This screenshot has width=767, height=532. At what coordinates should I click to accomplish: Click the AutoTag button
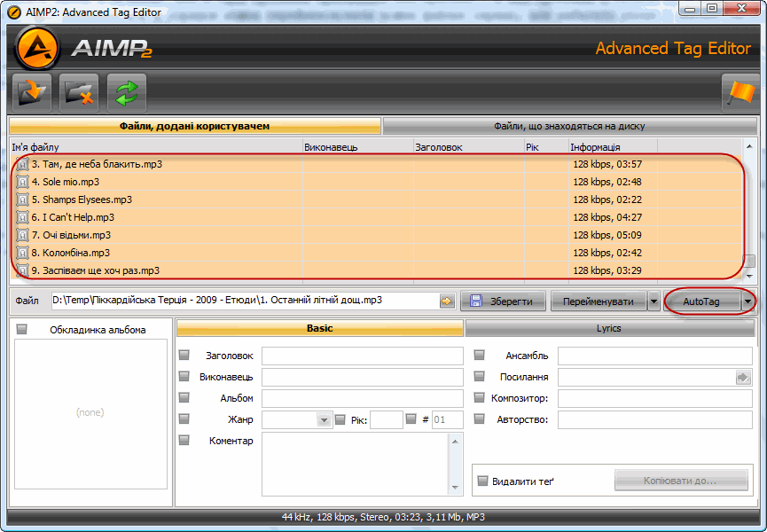pyautogui.click(x=701, y=301)
